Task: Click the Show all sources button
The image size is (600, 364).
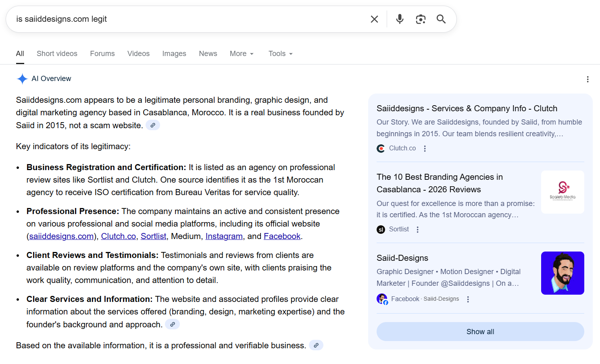Action: tap(480, 332)
